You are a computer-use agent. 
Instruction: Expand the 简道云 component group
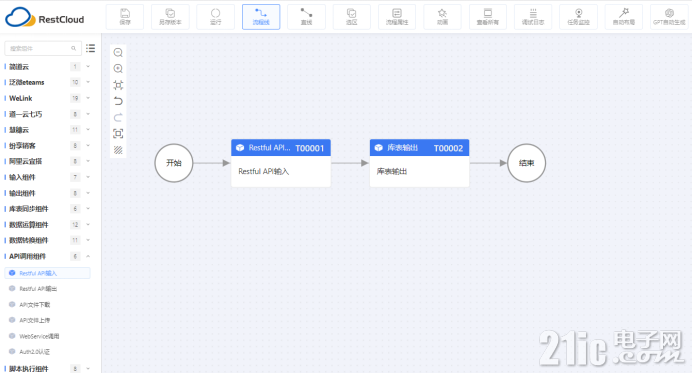coord(88,67)
